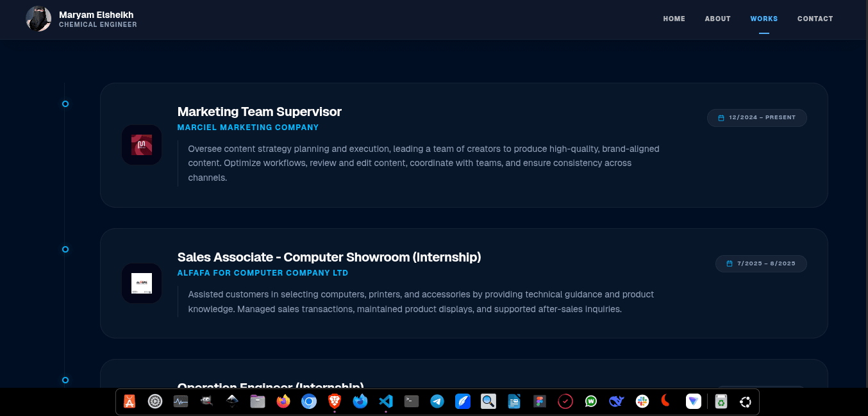This screenshot has height=416, width=868.
Task: Open DeepSeek whale app in dock
Action: (617, 402)
